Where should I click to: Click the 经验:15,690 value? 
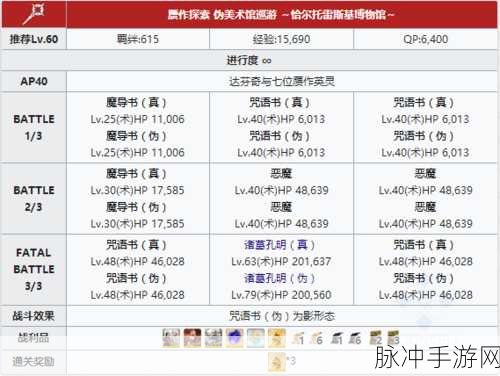[x=281, y=39]
